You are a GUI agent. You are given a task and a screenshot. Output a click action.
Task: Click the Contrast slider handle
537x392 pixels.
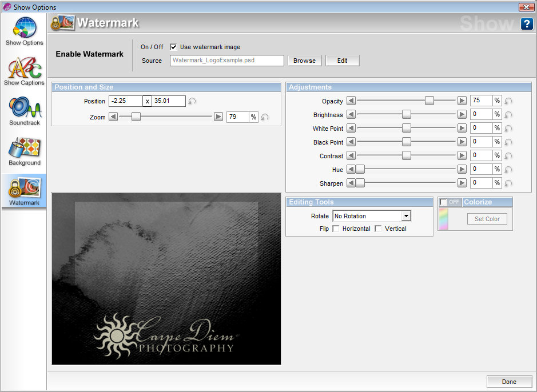pyautogui.click(x=407, y=155)
